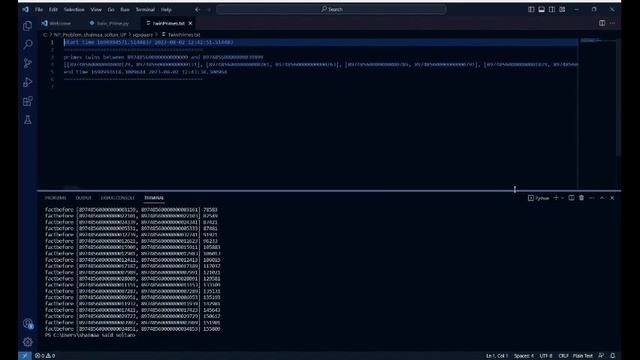Open the Accounts menu icon
The width and height of the screenshot is (640, 360).
coord(28,324)
